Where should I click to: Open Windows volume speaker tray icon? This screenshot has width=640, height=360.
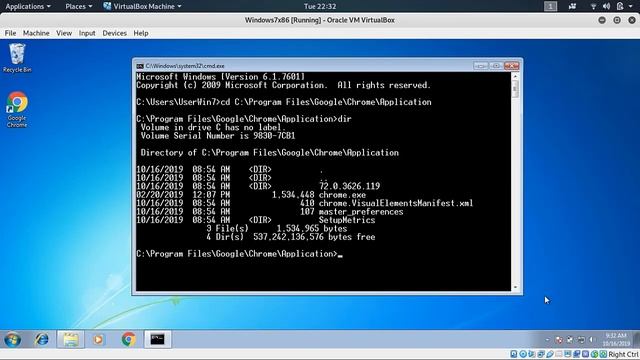592,340
